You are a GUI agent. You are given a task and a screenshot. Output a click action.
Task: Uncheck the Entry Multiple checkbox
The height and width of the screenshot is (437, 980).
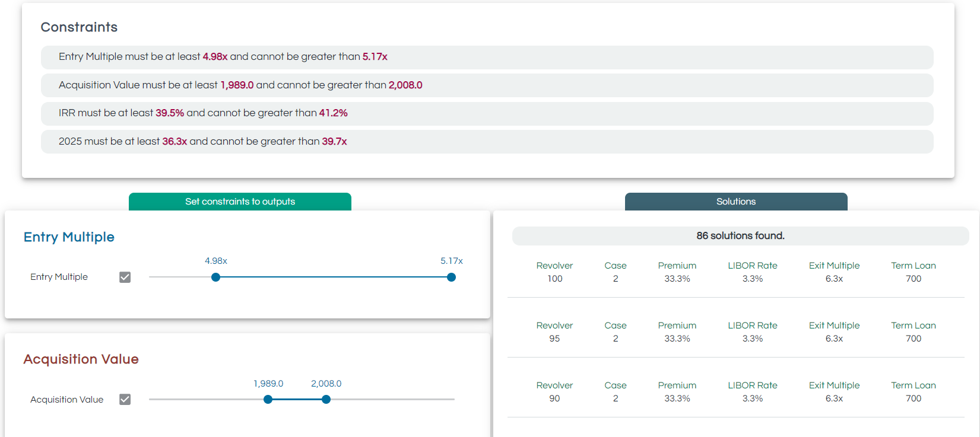coord(125,277)
